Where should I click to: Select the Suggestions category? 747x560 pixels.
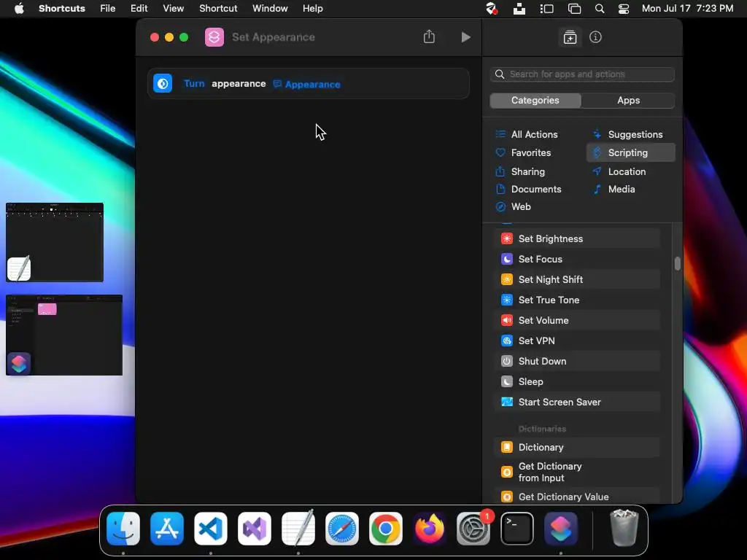(627, 134)
